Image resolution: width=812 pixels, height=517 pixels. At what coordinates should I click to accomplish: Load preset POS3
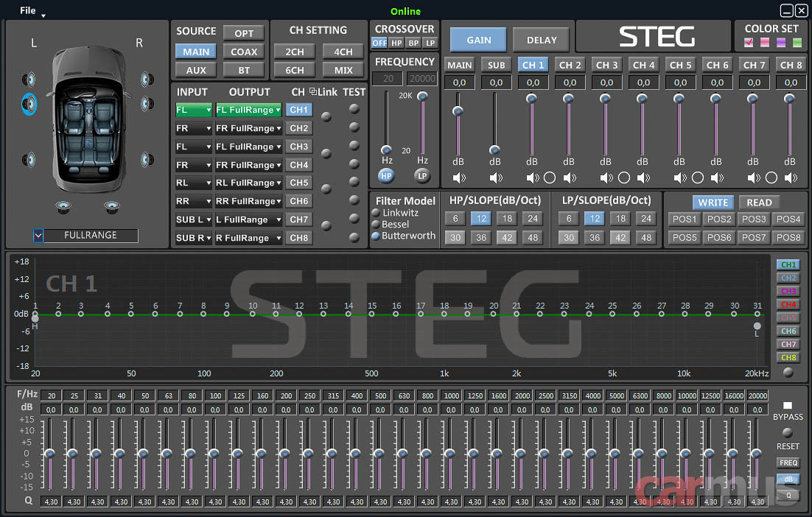[x=754, y=219]
